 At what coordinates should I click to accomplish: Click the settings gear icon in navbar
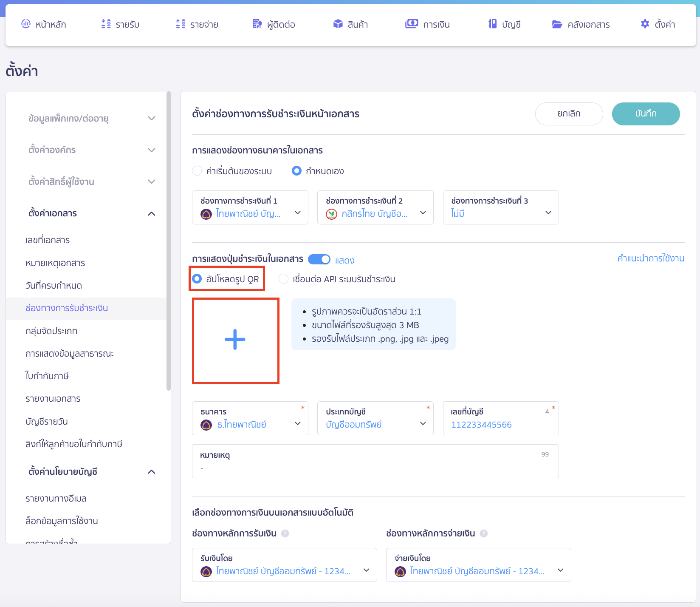click(645, 24)
